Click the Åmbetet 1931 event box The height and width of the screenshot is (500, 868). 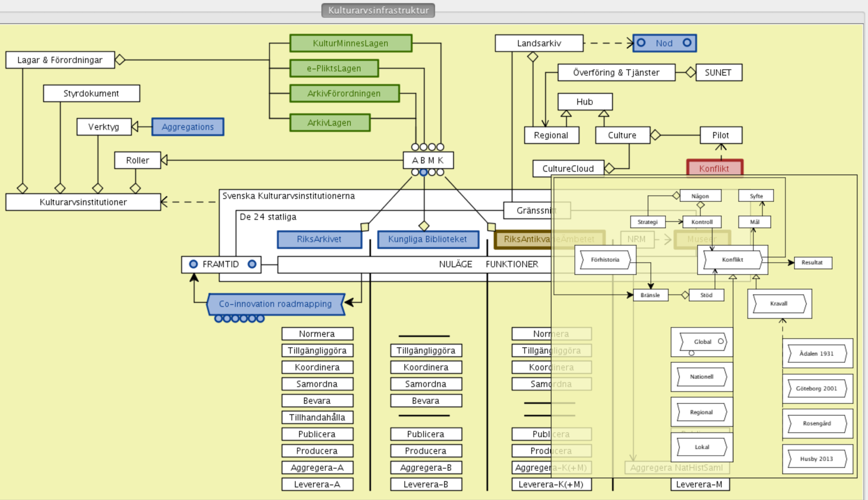pos(817,353)
